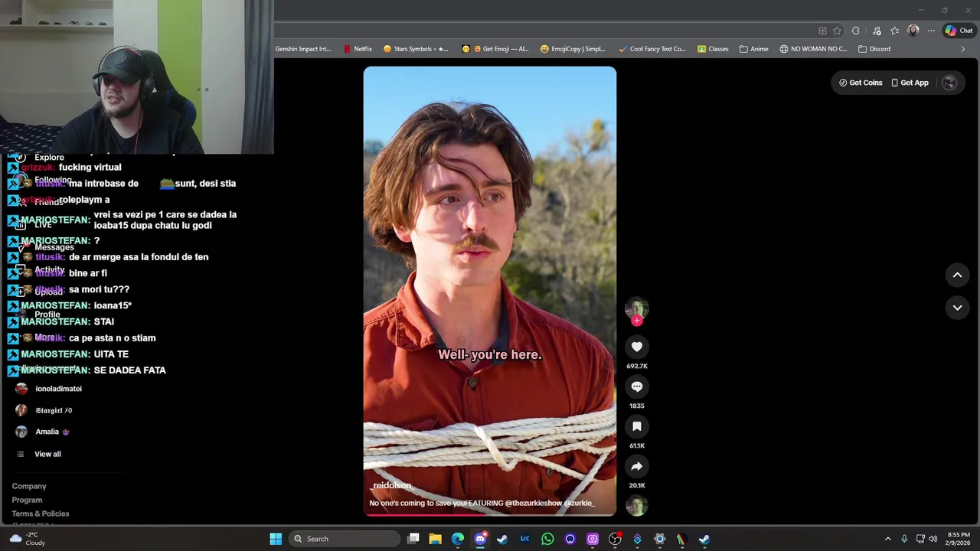
Task: Open the sound disc at the video's bottom right
Action: [x=636, y=505]
